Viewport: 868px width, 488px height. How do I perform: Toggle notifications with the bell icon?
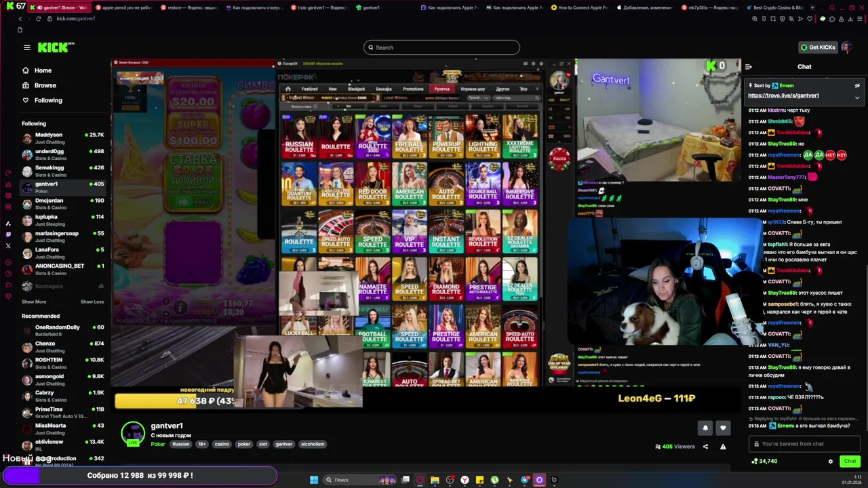point(705,428)
